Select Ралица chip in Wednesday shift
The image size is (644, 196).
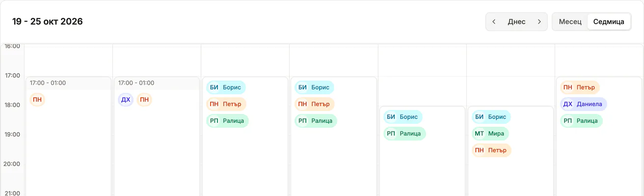pos(227,121)
